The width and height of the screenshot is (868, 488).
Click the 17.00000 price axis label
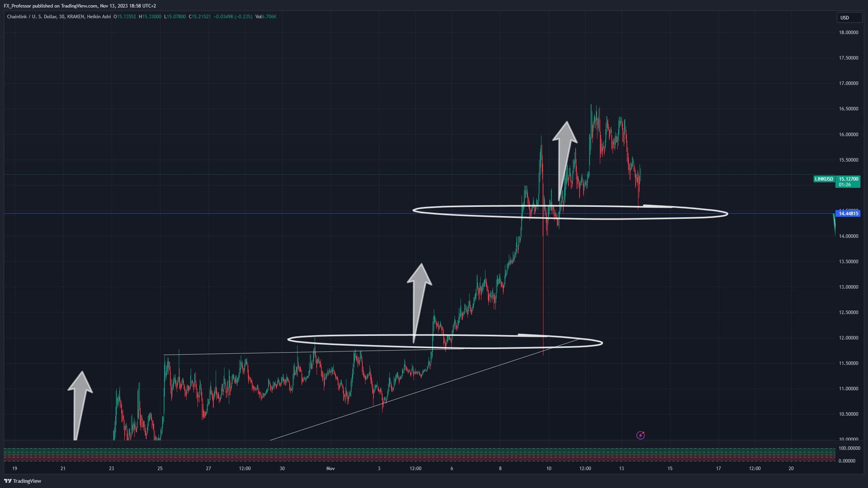click(x=849, y=83)
